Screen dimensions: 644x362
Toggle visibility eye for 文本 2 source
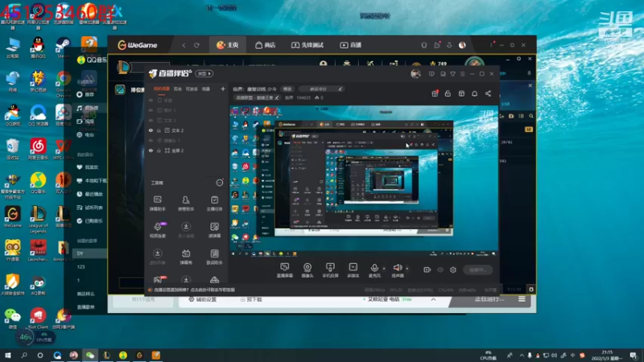151,130
